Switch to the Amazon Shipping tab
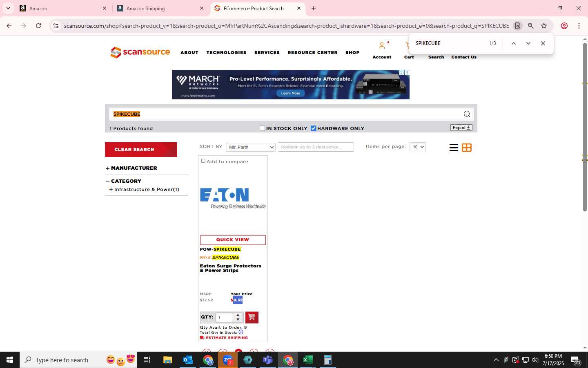This screenshot has width=588, height=368. [160, 8]
